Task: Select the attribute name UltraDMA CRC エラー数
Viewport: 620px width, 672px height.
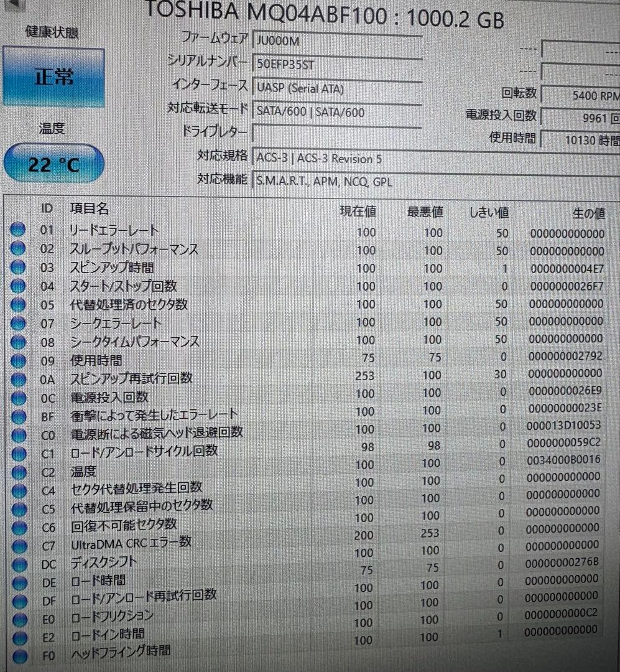Action: point(131,543)
